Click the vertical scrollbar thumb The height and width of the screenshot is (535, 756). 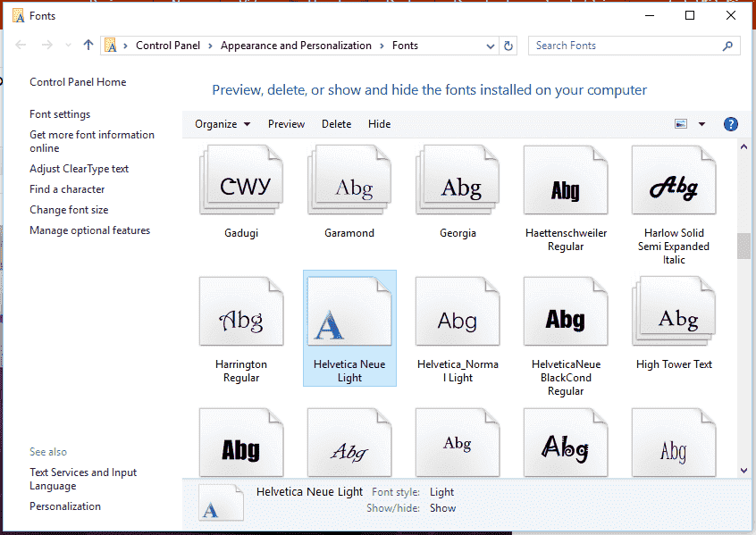743,246
